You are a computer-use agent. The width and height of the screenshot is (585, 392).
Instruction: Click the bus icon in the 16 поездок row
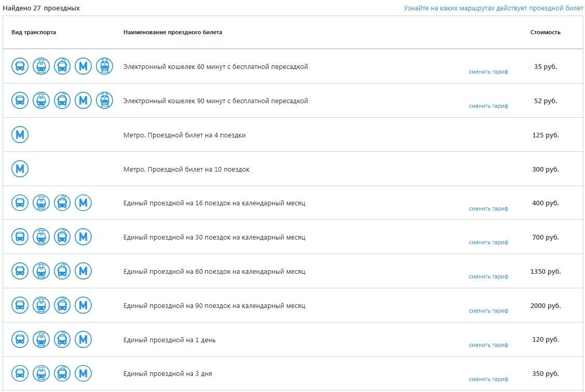click(20, 203)
